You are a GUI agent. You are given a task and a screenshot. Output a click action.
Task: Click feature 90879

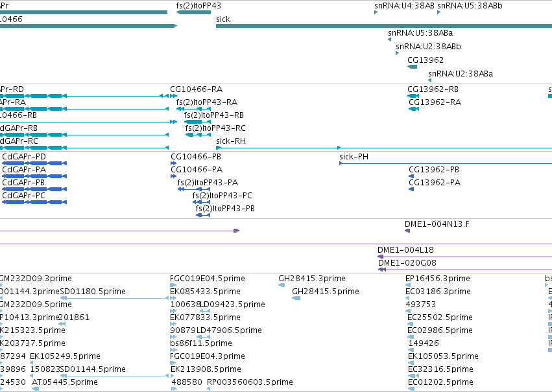tap(183, 331)
